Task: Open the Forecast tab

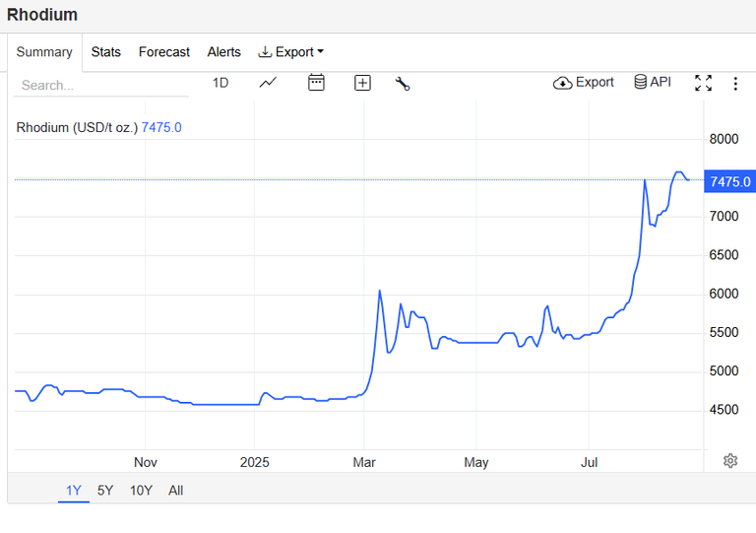Action: pyautogui.click(x=164, y=51)
